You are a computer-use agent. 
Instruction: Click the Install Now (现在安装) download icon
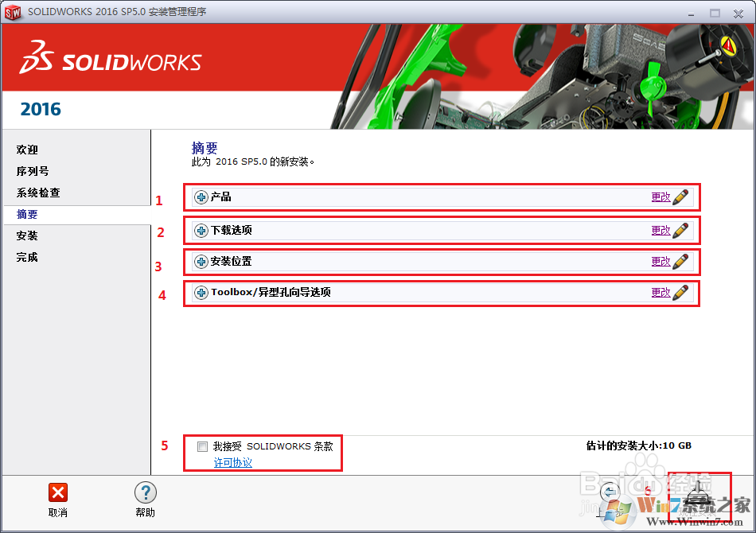coord(699,497)
